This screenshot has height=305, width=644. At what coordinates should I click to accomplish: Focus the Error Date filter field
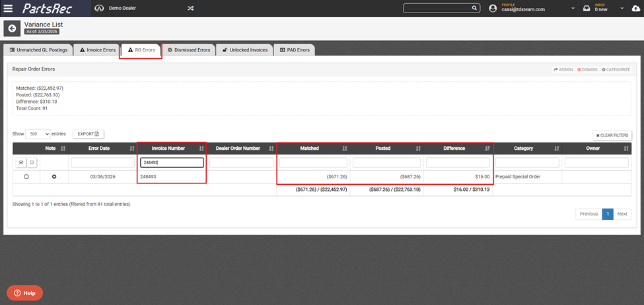click(102, 163)
